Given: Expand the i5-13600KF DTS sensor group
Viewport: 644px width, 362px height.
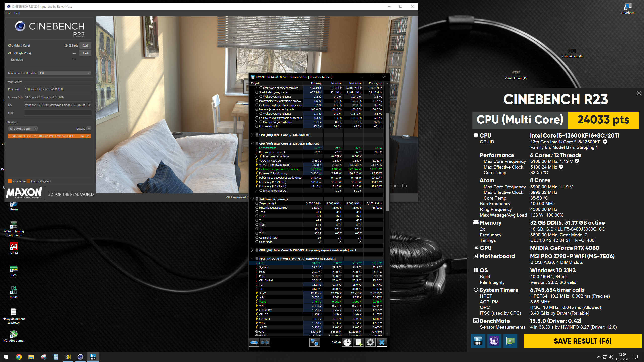Looking at the screenshot, I should [x=252, y=135].
